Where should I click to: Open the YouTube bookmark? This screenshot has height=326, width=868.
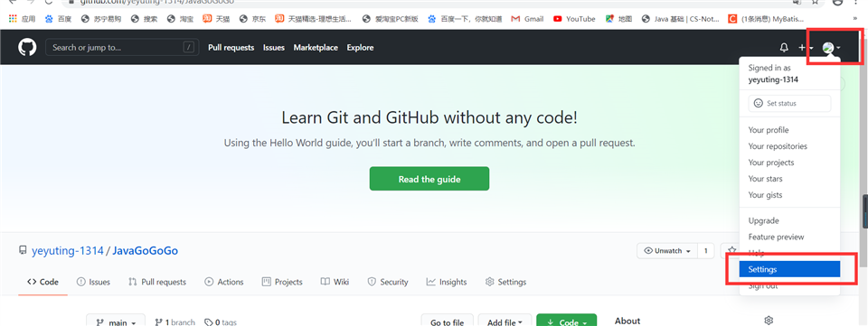pos(574,19)
